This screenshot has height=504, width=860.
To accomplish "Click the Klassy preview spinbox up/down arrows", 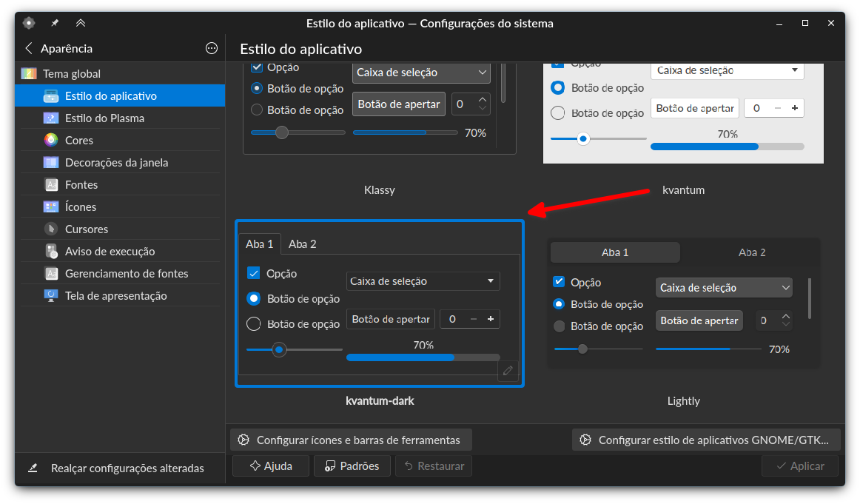I will click(x=483, y=104).
